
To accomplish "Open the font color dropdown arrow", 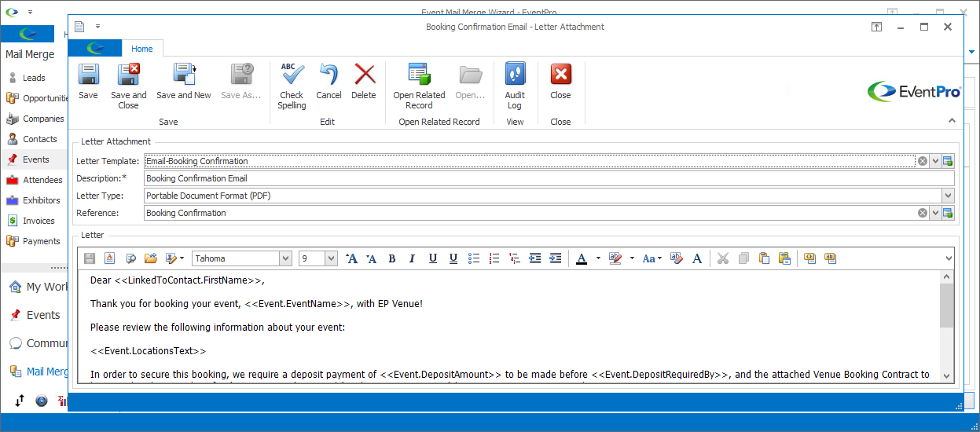I will (597, 258).
